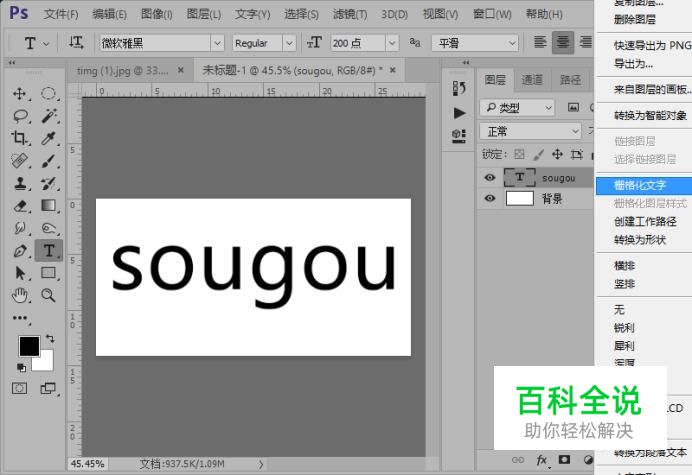Switch to the 通道 tab

pos(532,80)
